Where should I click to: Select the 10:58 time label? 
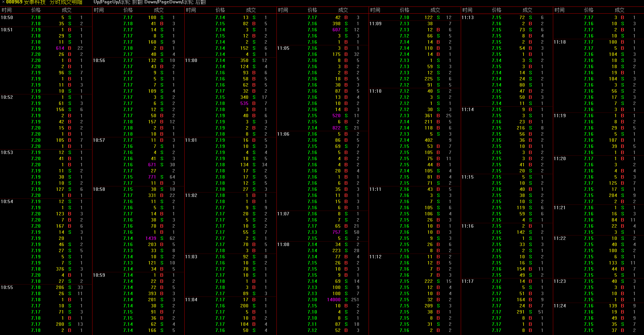tap(99, 189)
